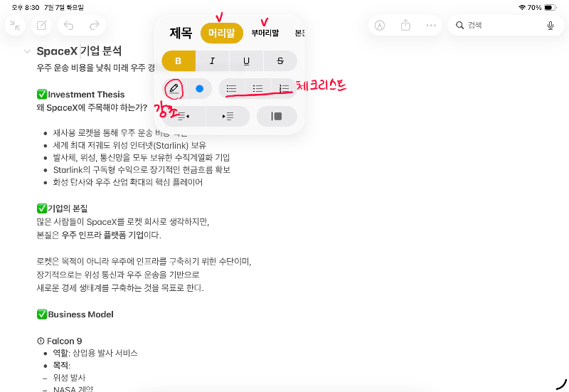Click the bullet 목적:

pyautogui.click(x=62, y=366)
